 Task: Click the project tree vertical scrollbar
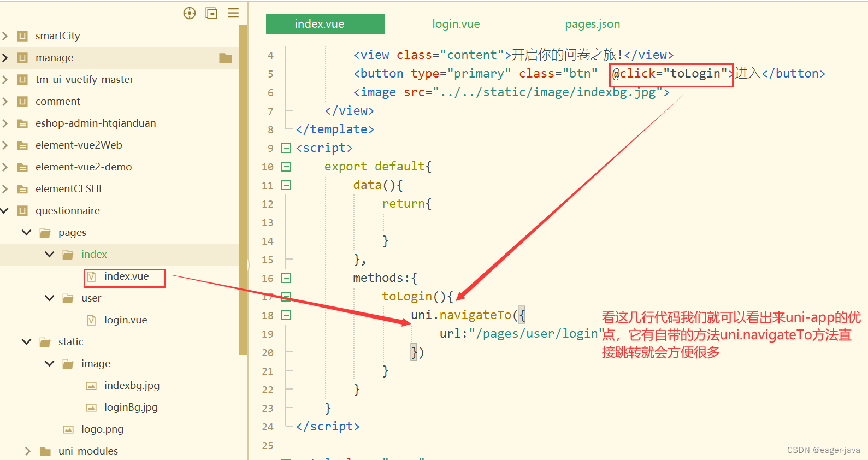[243, 190]
